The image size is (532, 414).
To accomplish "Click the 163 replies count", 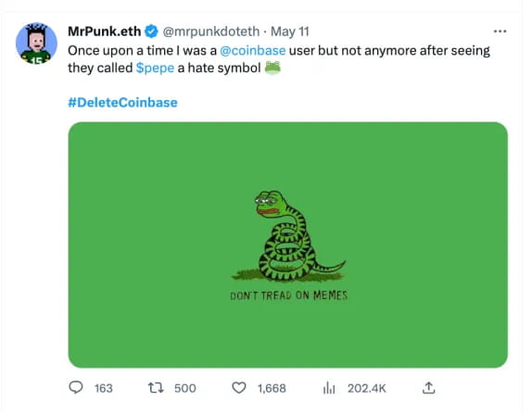I will pos(104,388).
